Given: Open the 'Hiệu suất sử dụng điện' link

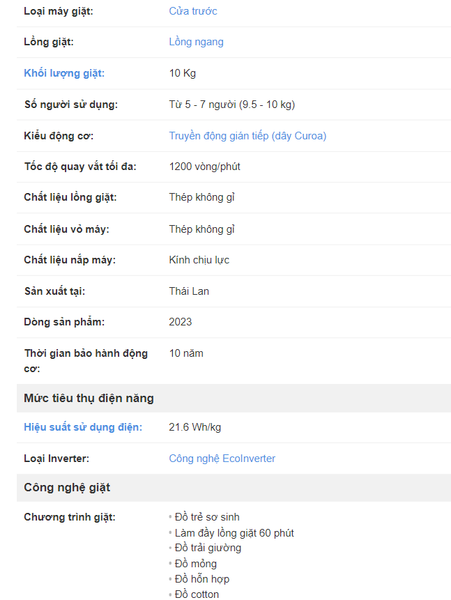Looking at the screenshot, I should pos(83,427).
